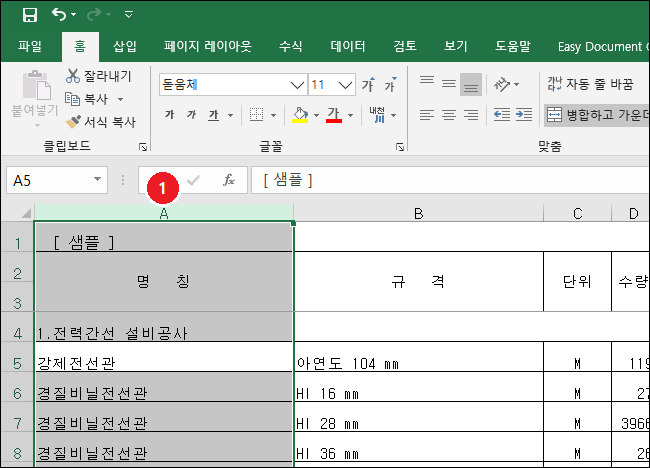The height and width of the screenshot is (468, 650).
Task: Click the red font color swatch
Action: click(334, 115)
